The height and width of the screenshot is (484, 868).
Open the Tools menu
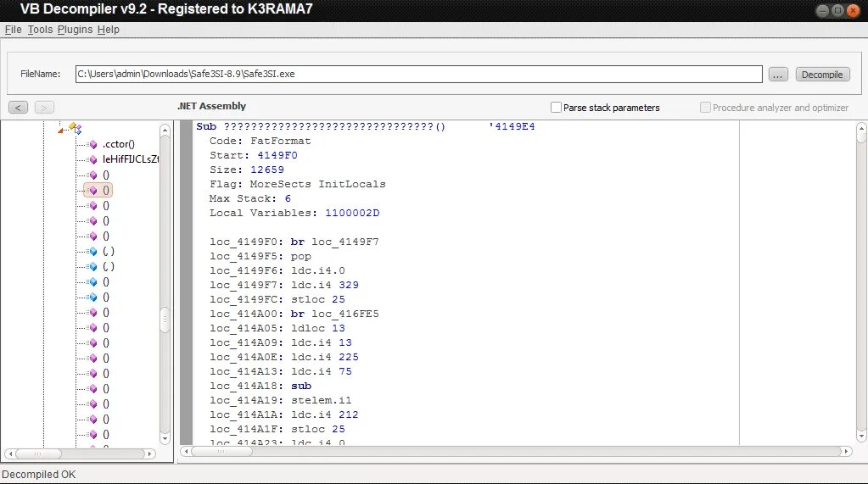[40, 30]
